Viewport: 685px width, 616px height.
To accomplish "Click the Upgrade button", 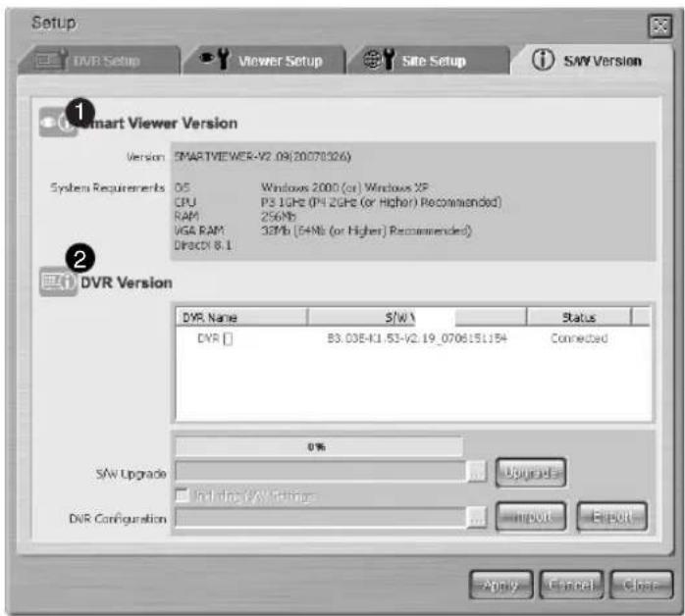I will (x=531, y=473).
